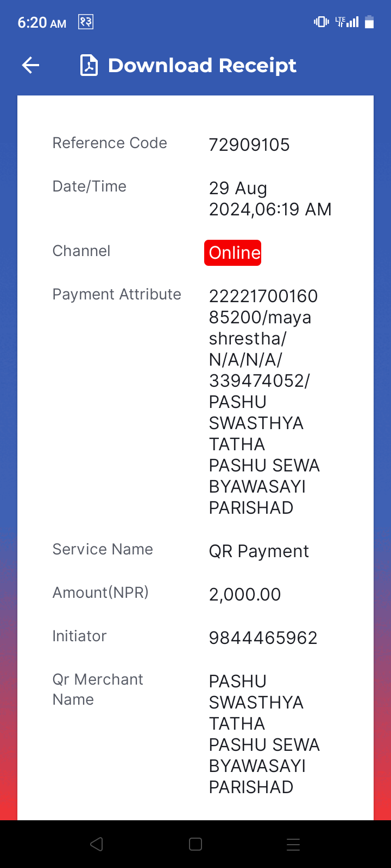The image size is (391, 868).
Task: Tap the PDF download receipt icon
Action: pos(89,66)
